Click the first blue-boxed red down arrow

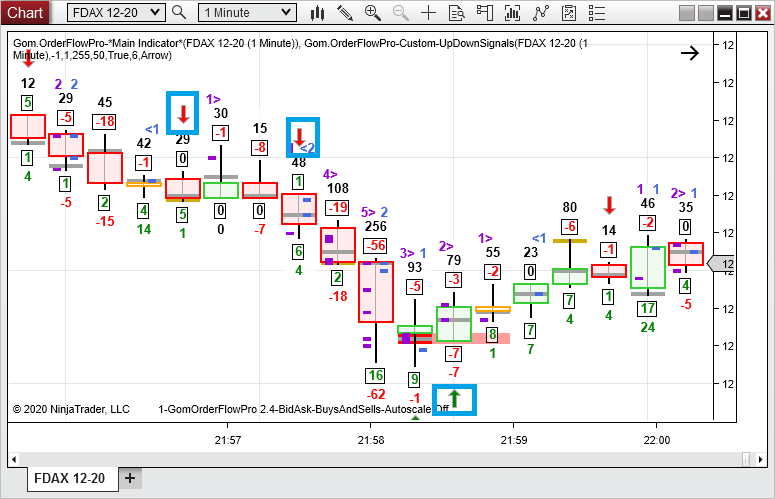pyautogui.click(x=183, y=112)
